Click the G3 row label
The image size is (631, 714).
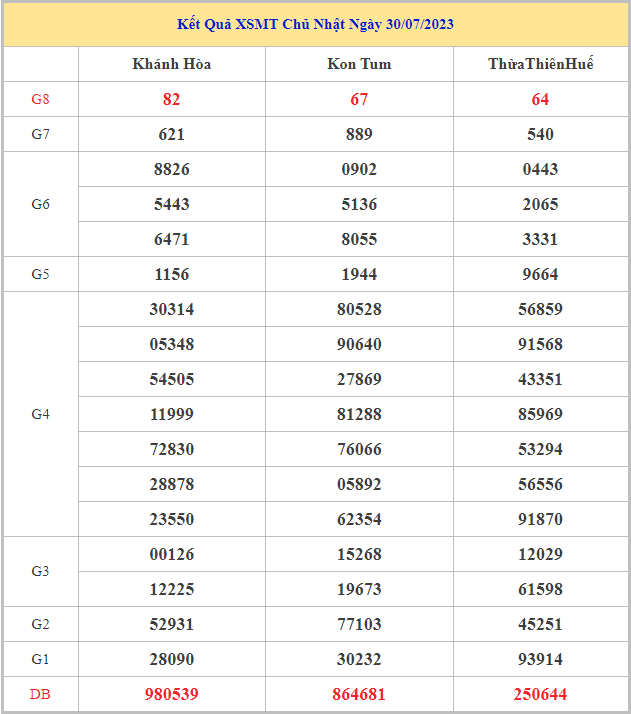click(40, 571)
